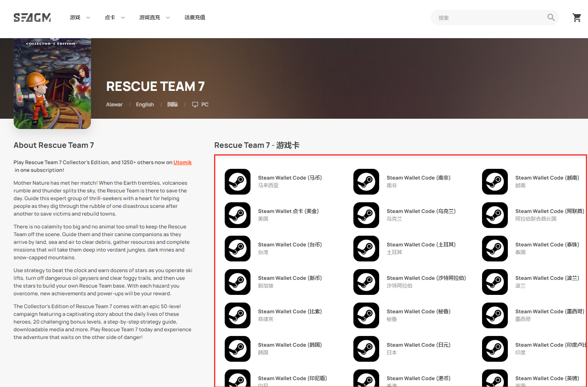The height and width of the screenshot is (387, 588).
Task: Click Steam icon for 土耳其 wallet code
Action: [x=366, y=249]
